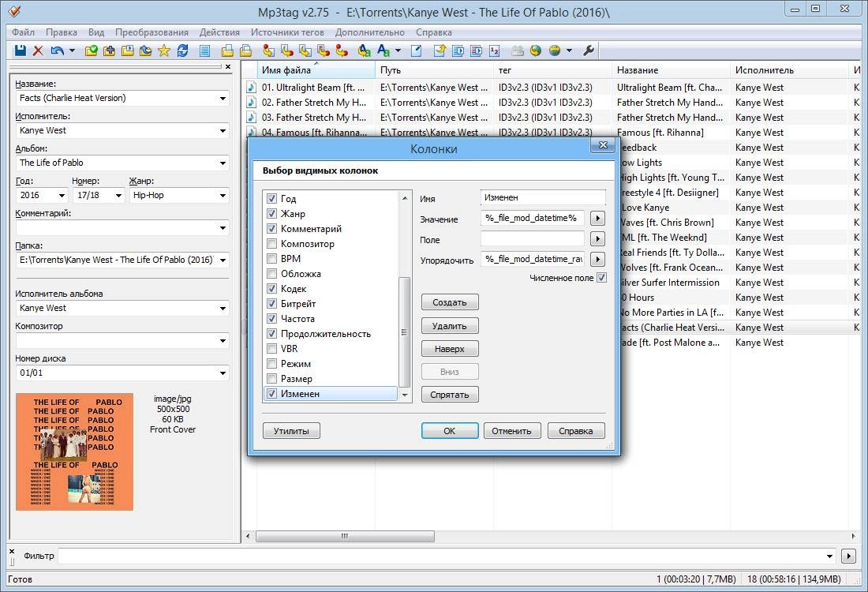Expand the Альбом dropdown
The height and width of the screenshot is (592, 868).
[x=223, y=163]
